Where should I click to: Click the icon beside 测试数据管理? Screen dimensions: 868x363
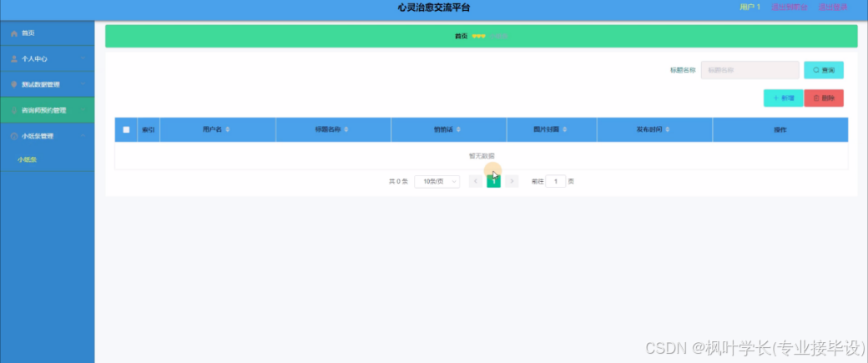[14, 84]
